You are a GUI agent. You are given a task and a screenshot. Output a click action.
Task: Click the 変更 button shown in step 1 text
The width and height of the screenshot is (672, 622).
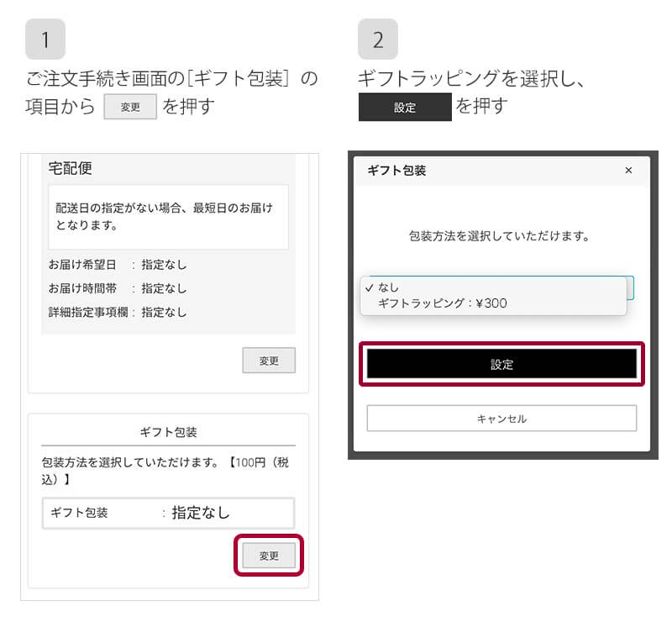point(130,107)
